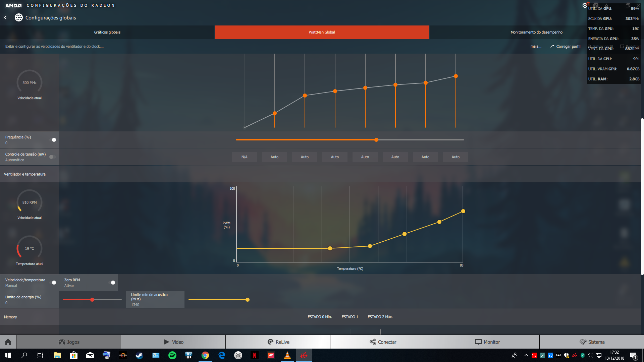Click the lowest-temperature yellow fan curve point
This screenshot has width=644, height=362.
(x=330, y=248)
